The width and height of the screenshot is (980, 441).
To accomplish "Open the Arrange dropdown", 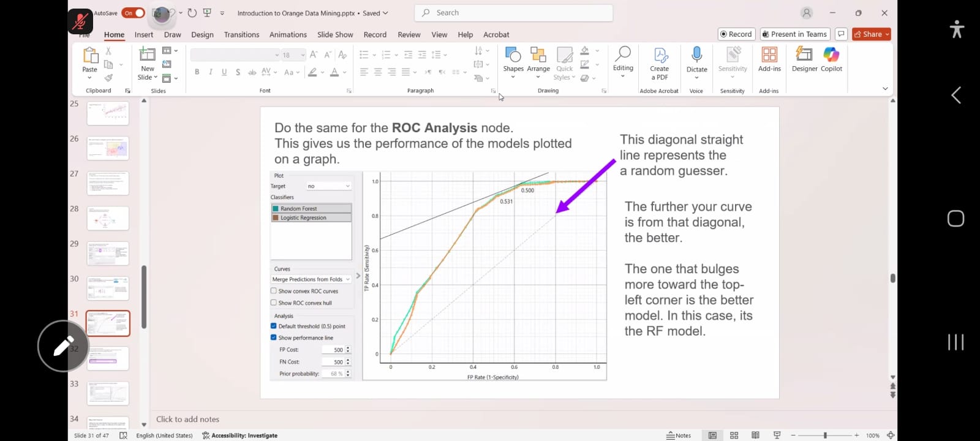I will pyautogui.click(x=538, y=62).
